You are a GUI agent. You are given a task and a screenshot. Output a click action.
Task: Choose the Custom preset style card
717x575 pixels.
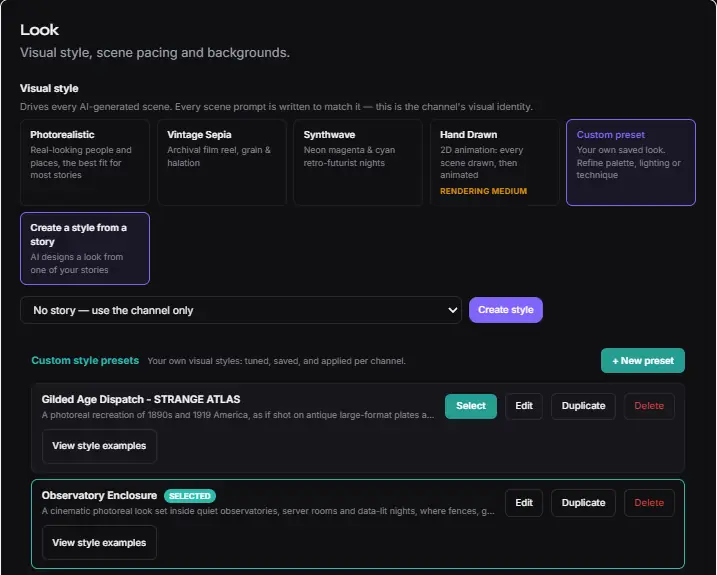point(631,162)
